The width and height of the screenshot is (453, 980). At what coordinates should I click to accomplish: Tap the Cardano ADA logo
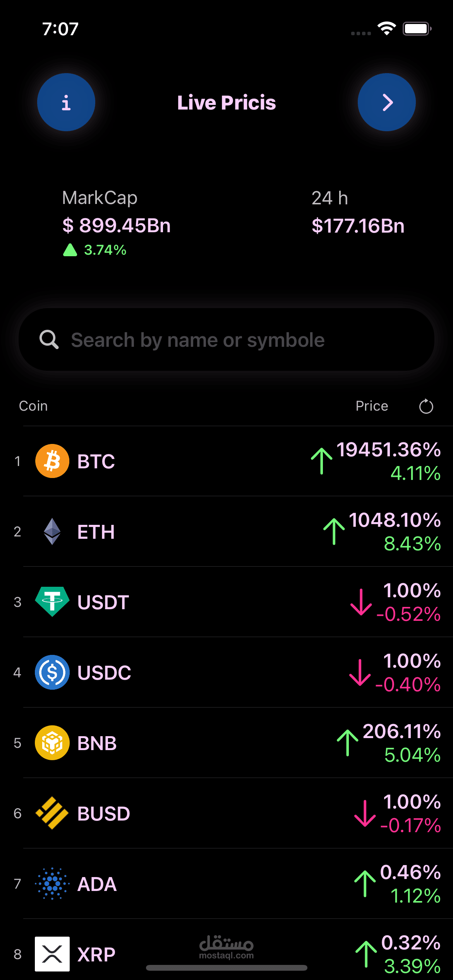coord(52,884)
